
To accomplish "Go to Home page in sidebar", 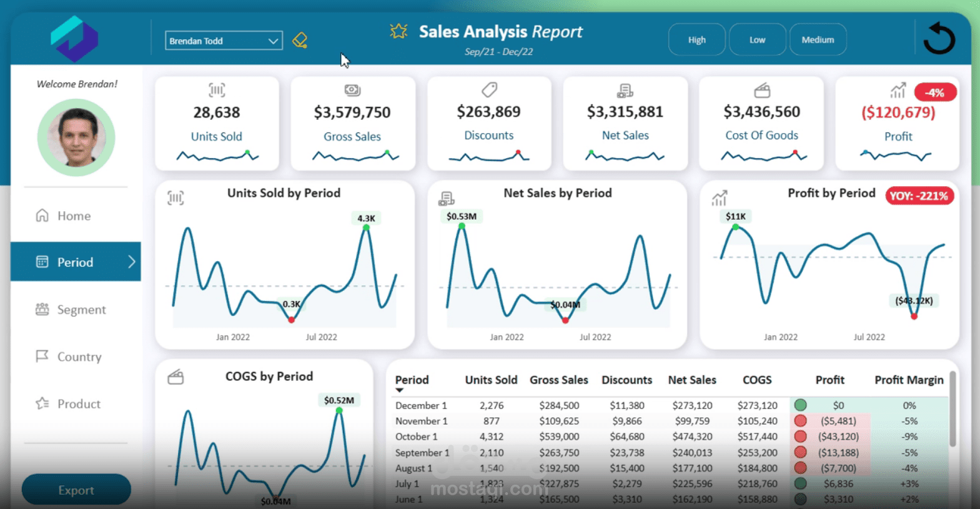I will click(x=76, y=215).
